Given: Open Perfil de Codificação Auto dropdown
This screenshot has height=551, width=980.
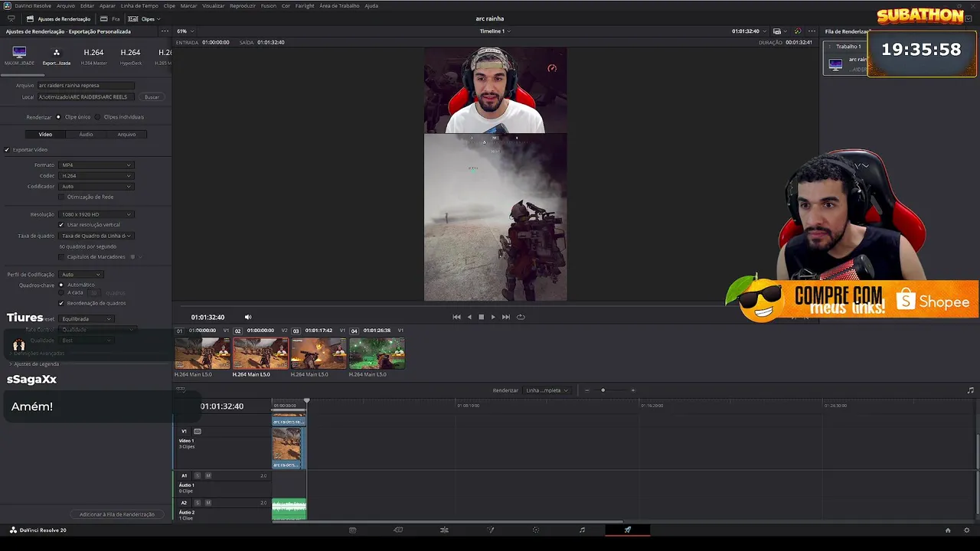Looking at the screenshot, I should pos(81,275).
